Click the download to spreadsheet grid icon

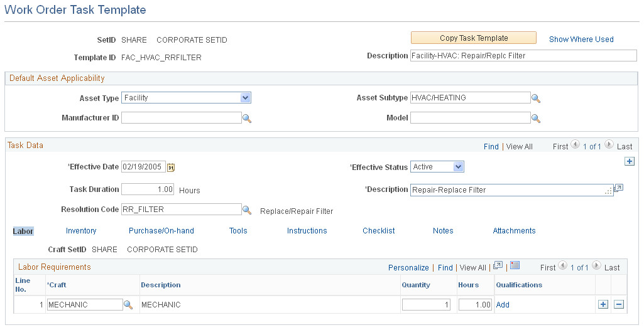coord(515,266)
